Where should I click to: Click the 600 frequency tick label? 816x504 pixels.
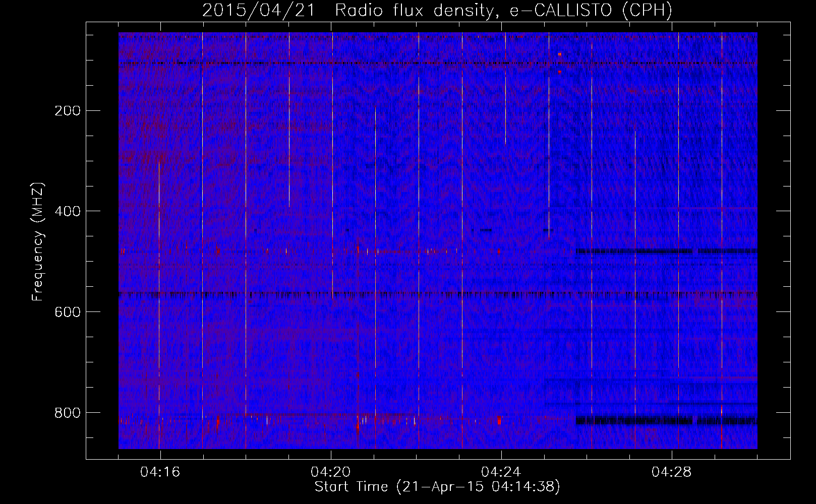click(67, 312)
